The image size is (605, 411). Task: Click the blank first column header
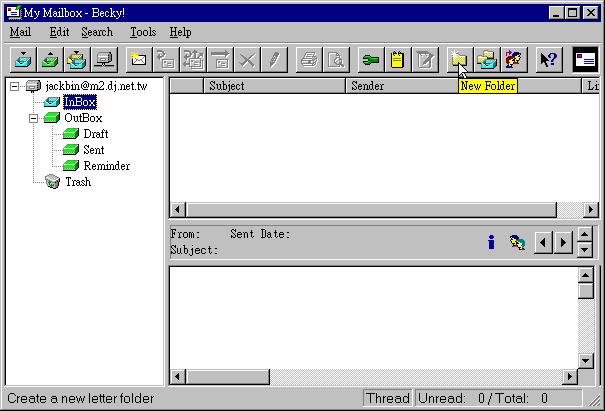(187, 86)
